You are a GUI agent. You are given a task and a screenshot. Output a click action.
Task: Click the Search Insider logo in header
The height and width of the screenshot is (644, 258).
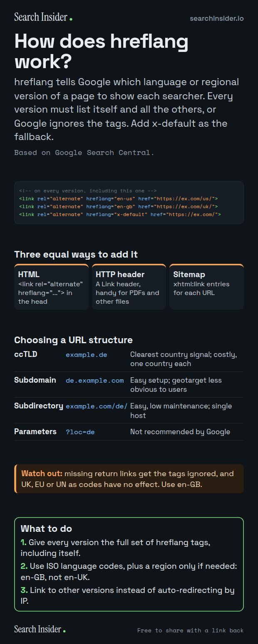click(43, 17)
